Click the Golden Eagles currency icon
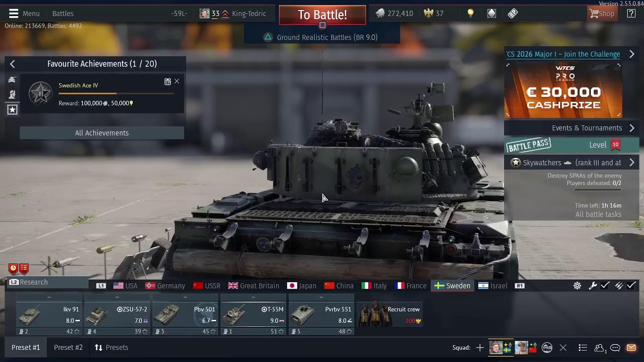This screenshot has width=644, height=362. click(429, 14)
